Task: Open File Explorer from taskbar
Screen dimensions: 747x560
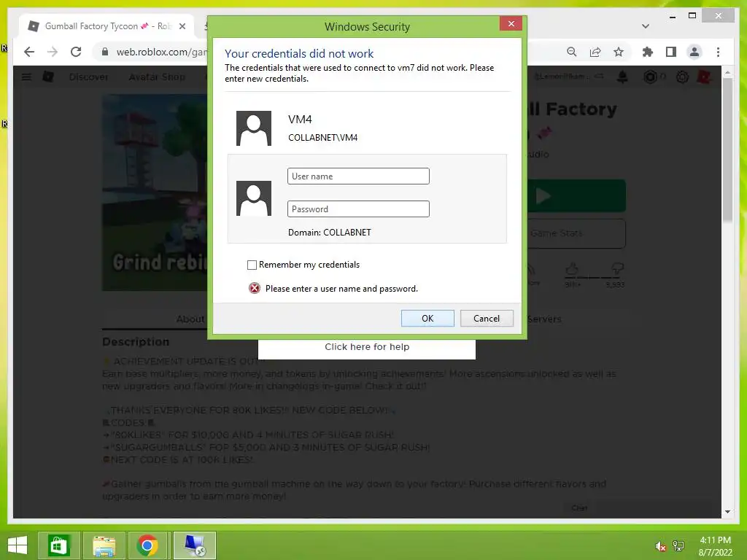Action: [x=104, y=545]
